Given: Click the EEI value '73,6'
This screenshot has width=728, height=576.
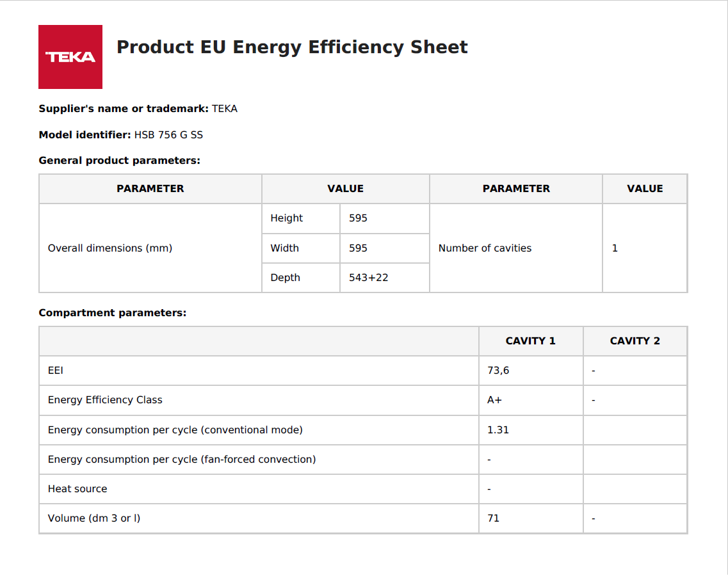Looking at the screenshot, I should point(498,371).
